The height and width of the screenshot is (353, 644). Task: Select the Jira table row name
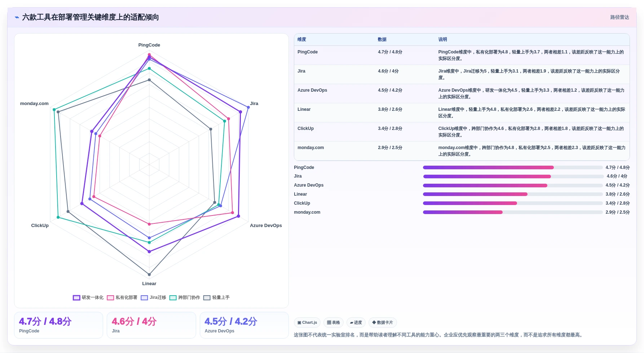301,71
